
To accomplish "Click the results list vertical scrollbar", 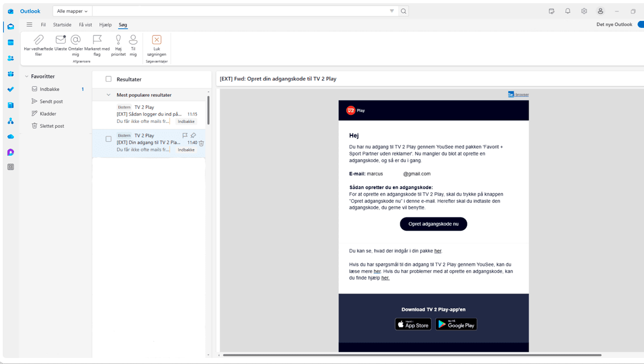I will pyautogui.click(x=208, y=110).
